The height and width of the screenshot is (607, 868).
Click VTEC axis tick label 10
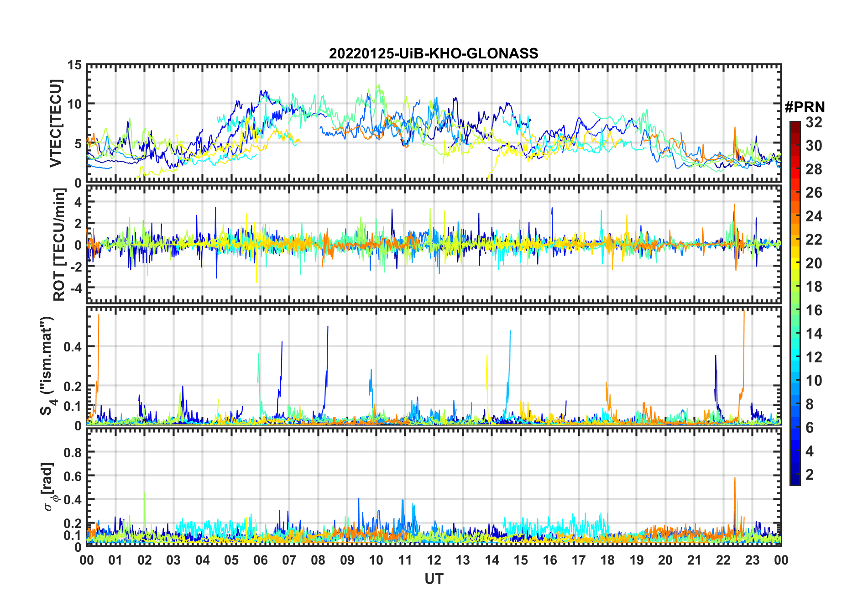click(x=74, y=104)
